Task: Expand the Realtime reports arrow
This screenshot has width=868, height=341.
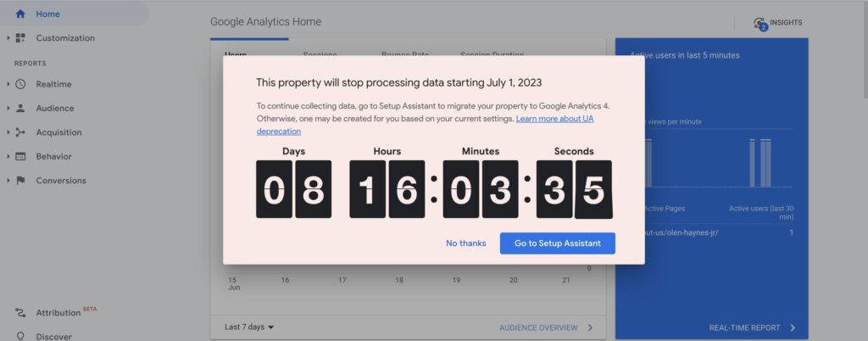Action: coord(8,84)
